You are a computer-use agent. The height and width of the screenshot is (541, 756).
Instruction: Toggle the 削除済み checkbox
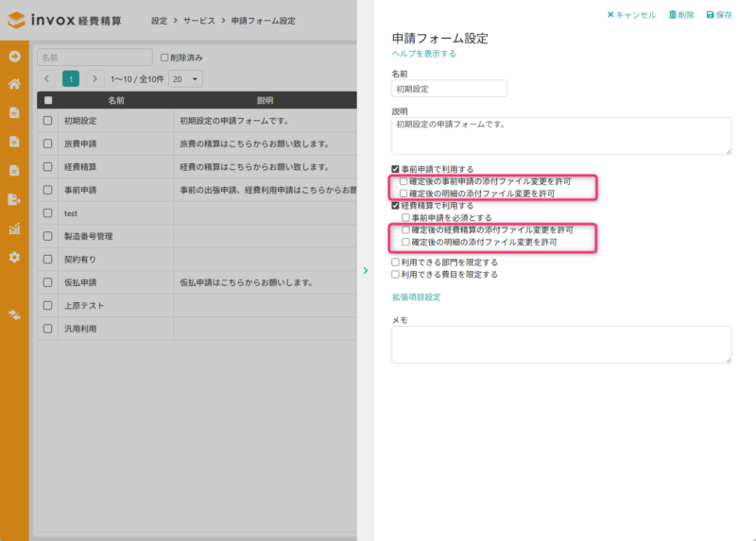coord(164,58)
